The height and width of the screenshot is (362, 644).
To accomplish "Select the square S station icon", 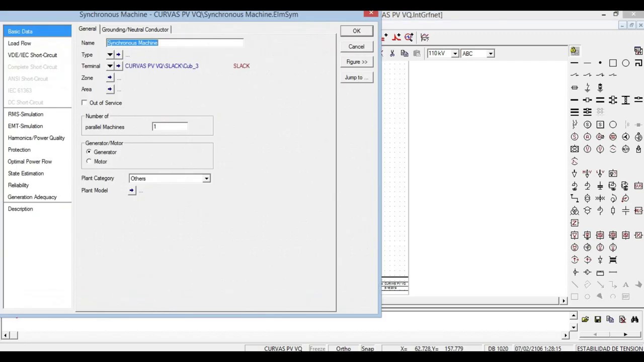I will point(600,124).
